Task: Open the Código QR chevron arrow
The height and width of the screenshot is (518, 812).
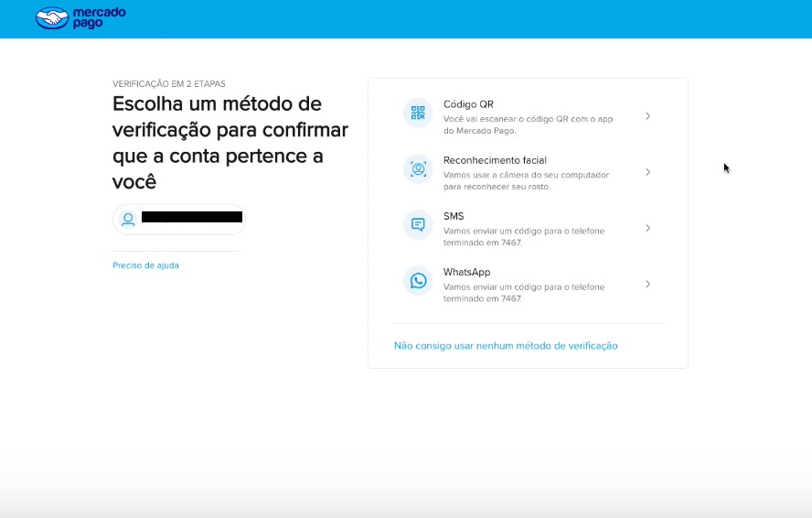Action: click(x=647, y=115)
